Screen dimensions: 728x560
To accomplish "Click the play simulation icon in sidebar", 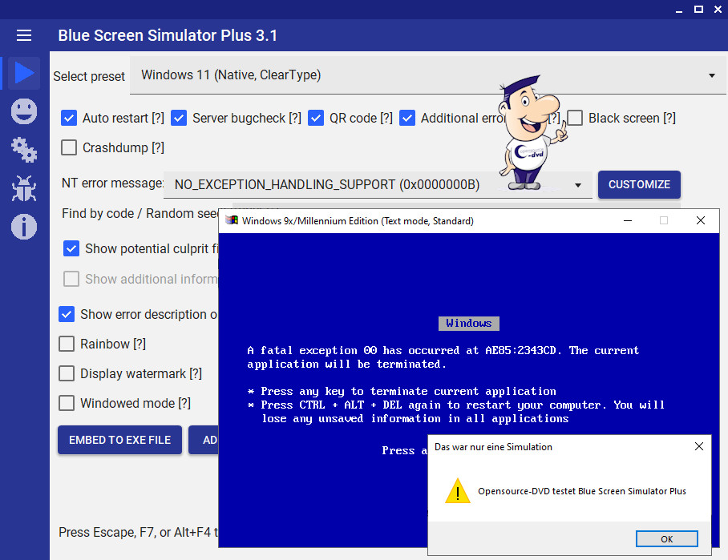I will coord(24,73).
